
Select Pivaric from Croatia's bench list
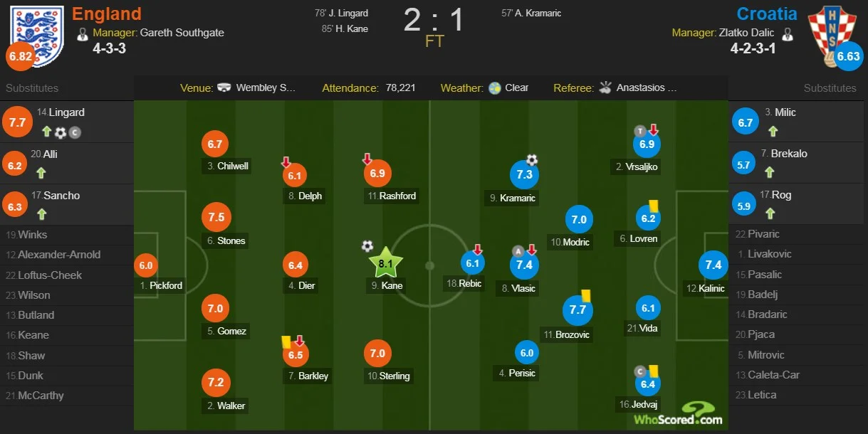click(x=763, y=234)
